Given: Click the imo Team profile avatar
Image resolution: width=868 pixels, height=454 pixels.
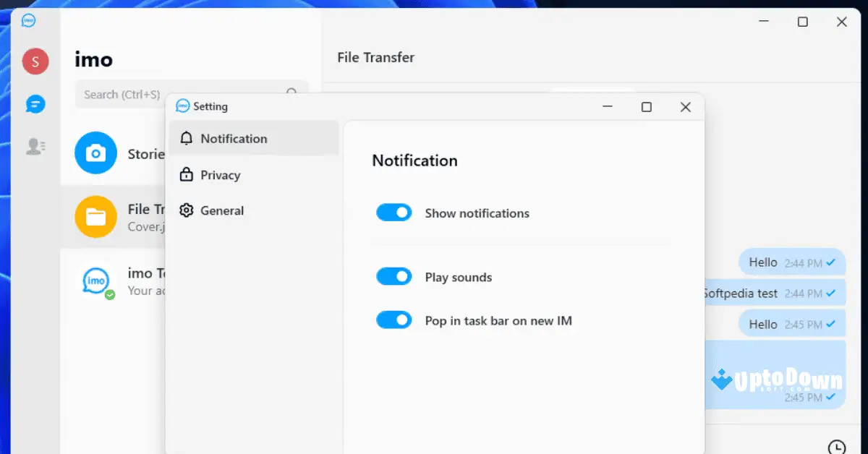Looking at the screenshot, I should (95, 280).
